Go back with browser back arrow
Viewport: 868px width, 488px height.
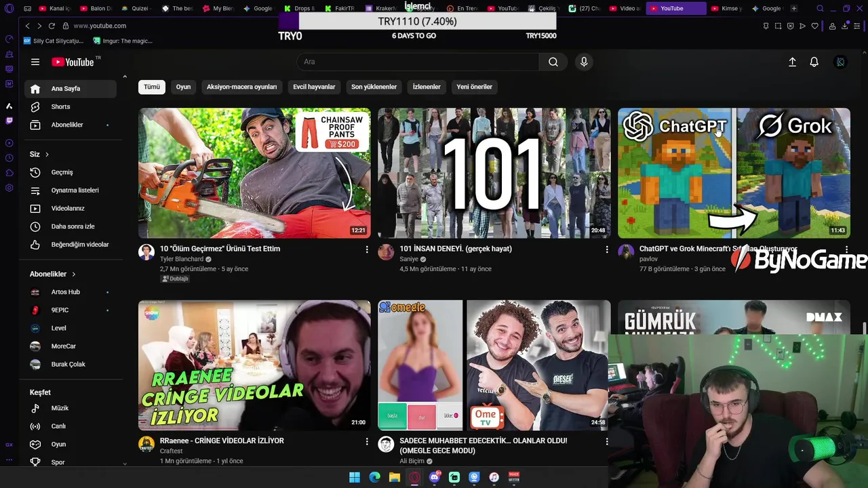point(27,26)
